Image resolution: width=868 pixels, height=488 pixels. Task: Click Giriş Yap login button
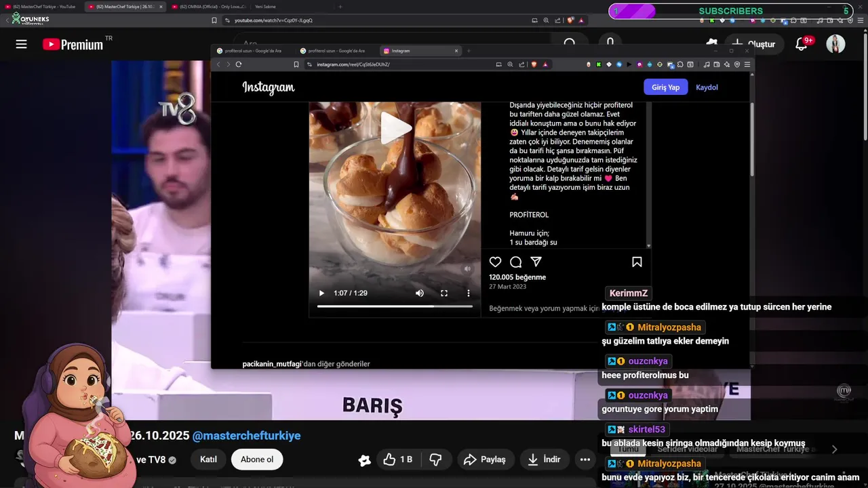coord(665,87)
